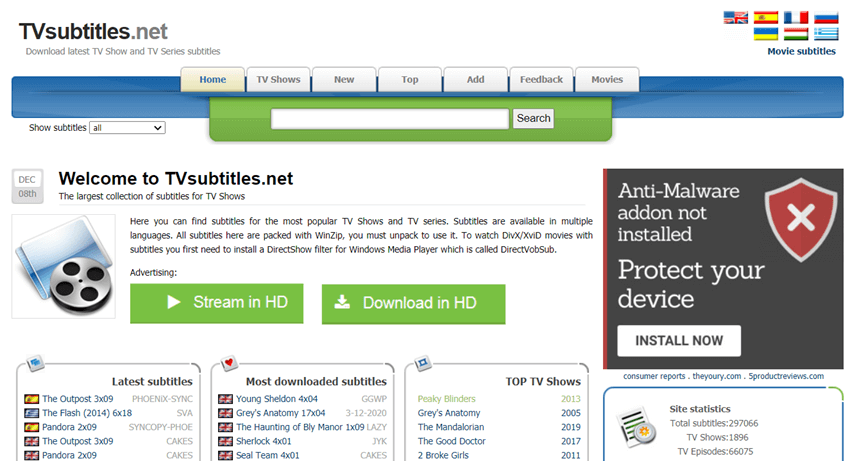The height and width of the screenshot is (461, 850).
Task: Click the film reel folder image
Action: pyautogui.click(x=64, y=266)
